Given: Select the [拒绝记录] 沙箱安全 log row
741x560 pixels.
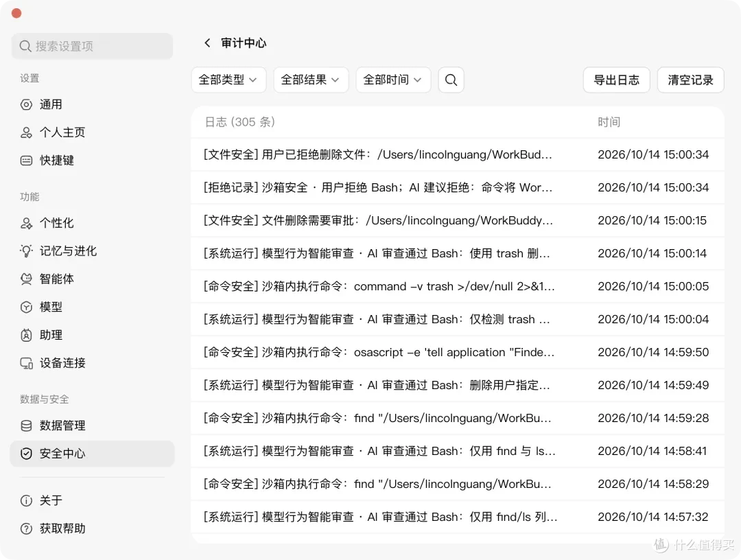Looking at the screenshot, I should tap(458, 187).
